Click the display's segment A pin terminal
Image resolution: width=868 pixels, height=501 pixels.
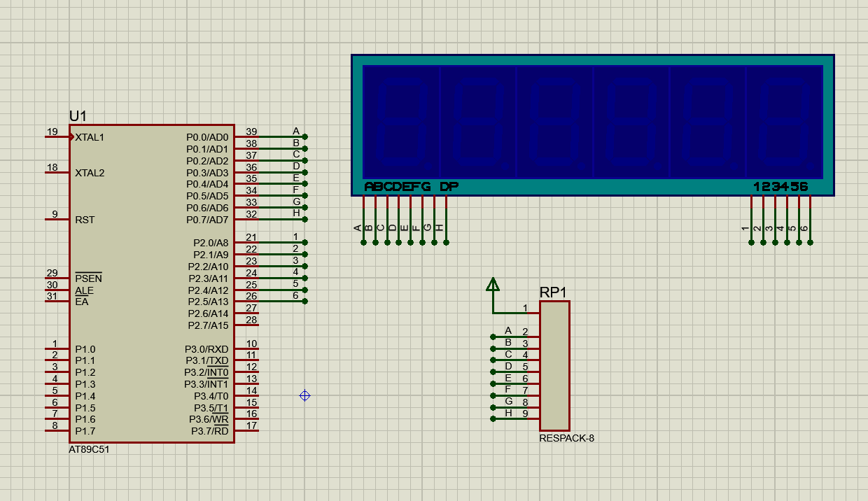click(x=363, y=243)
